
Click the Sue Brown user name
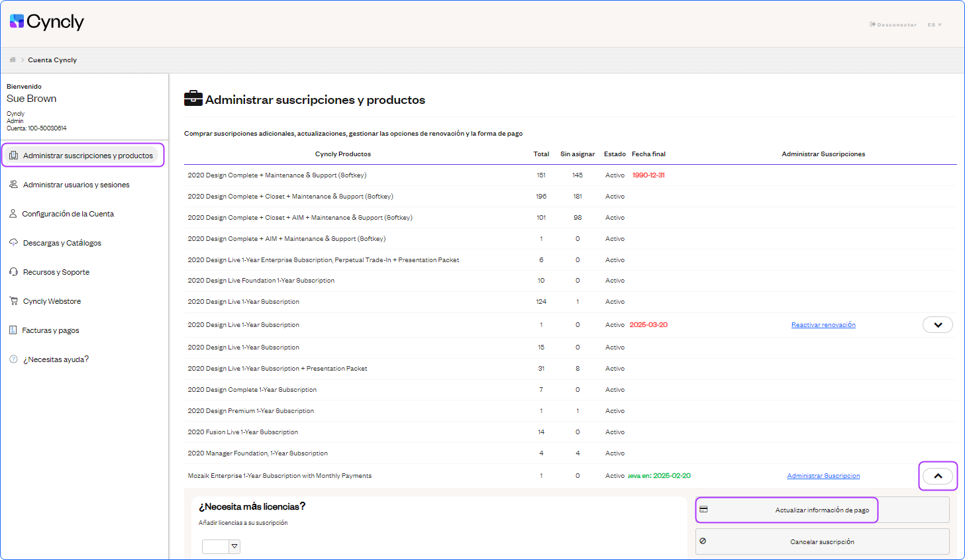point(32,99)
